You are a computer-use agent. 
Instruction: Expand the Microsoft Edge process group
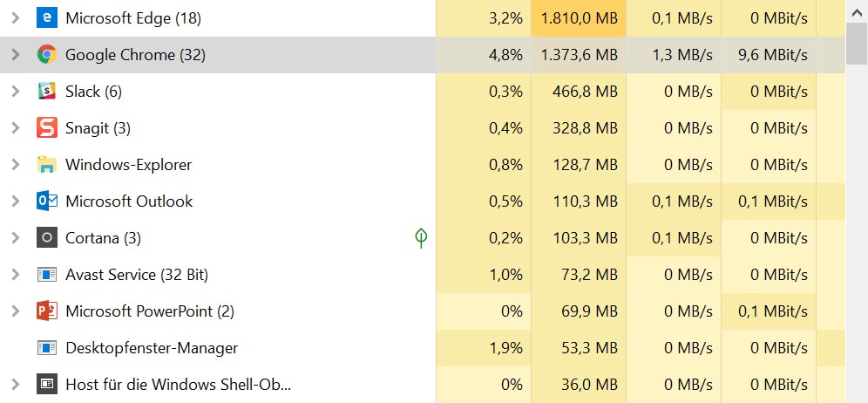pyautogui.click(x=16, y=18)
